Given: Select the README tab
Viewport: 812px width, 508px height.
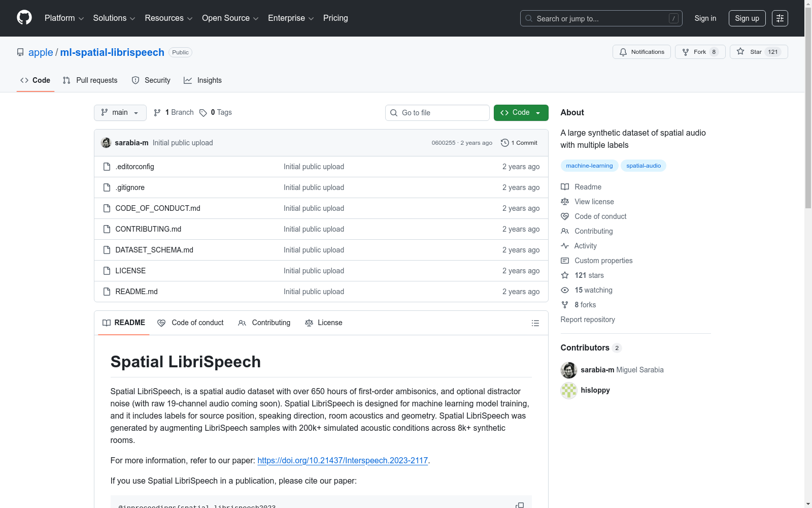Looking at the screenshot, I should 124,323.
